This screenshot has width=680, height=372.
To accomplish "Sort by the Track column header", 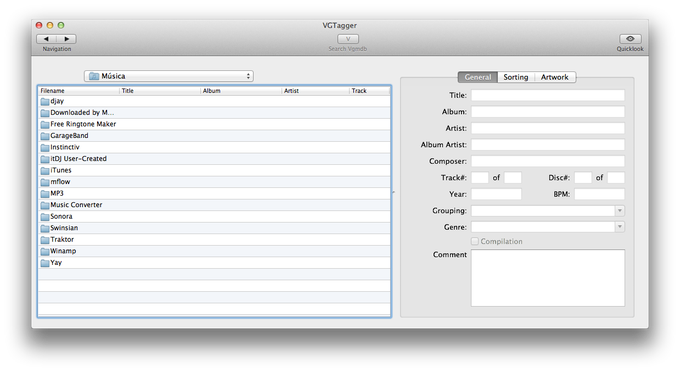I will 370,91.
